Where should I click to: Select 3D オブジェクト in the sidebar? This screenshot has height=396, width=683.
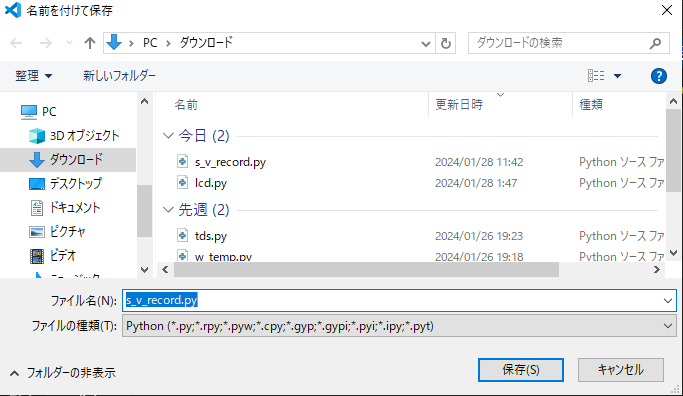point(84,136)
